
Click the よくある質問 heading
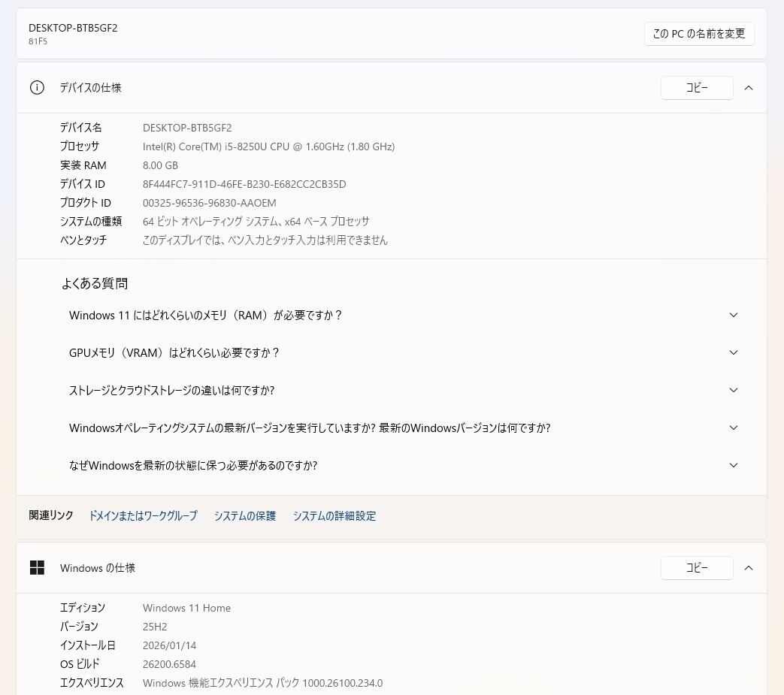[x=95, y=283]
